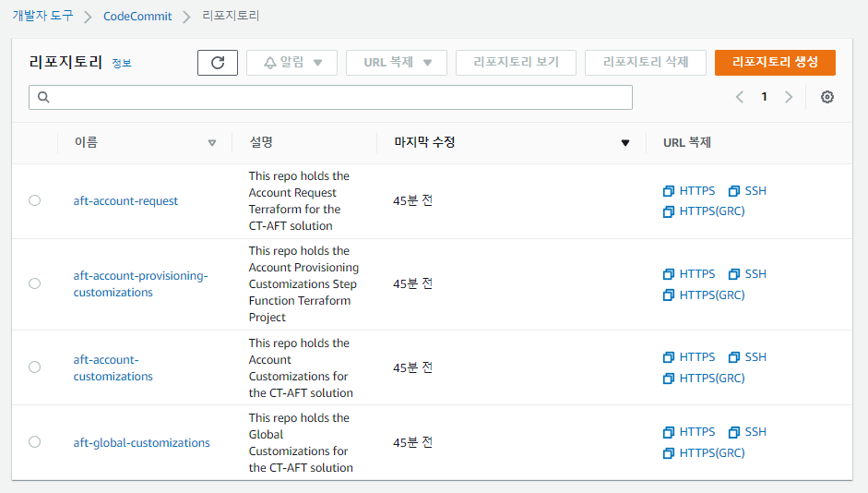Copy HTTPS(GRC) URL for aft-account-customizations
The width and height of the screenshot is (868, 493).
pos(704,378)
